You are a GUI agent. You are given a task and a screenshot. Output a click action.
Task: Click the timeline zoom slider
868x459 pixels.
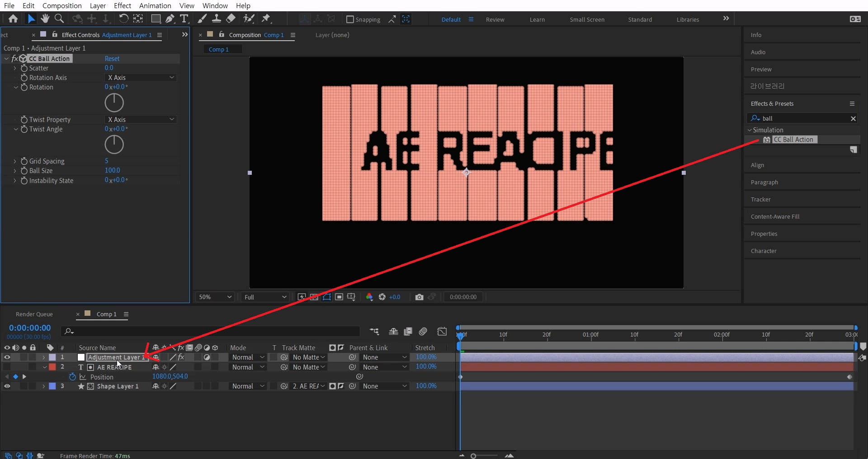(x=485, y=456)
